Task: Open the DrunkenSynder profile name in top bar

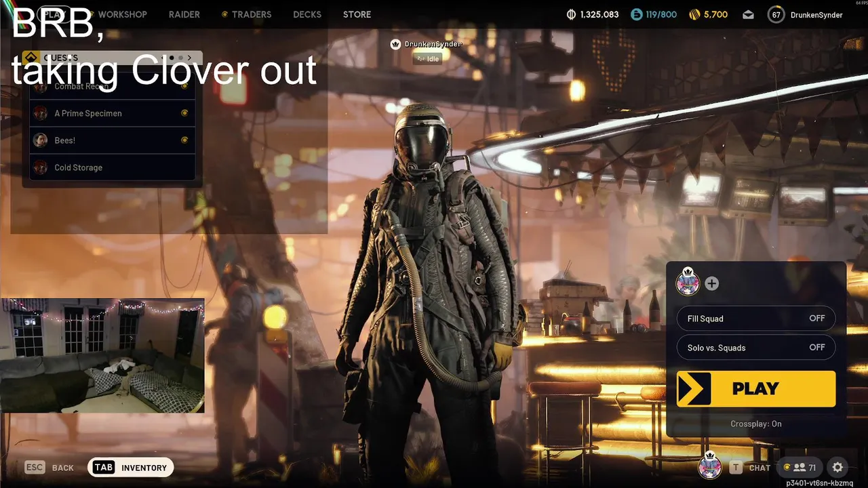Action: [816, 14]
